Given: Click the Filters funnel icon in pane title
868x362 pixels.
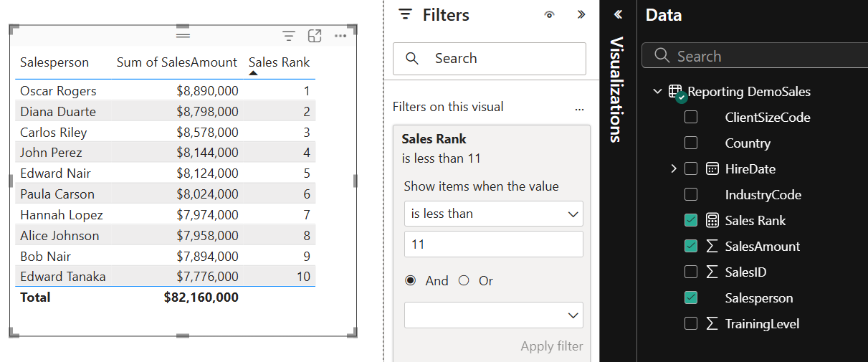Looking at the screenshot, I should (x=406, y=14).
